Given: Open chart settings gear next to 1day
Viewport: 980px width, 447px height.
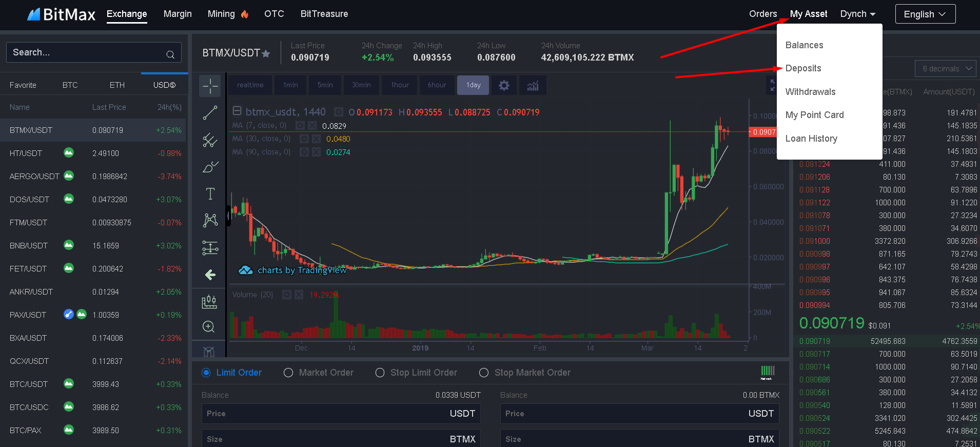Looking at the screenshot, I should [x=504, y=85].
